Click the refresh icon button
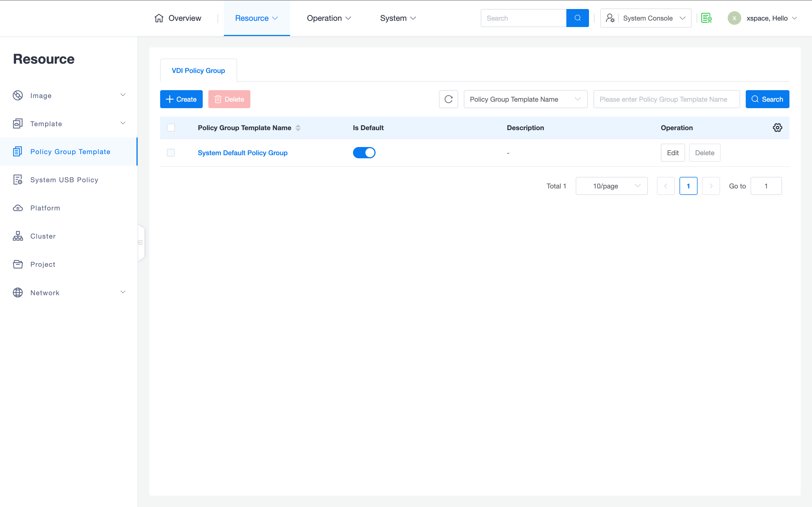 [448, 99]
